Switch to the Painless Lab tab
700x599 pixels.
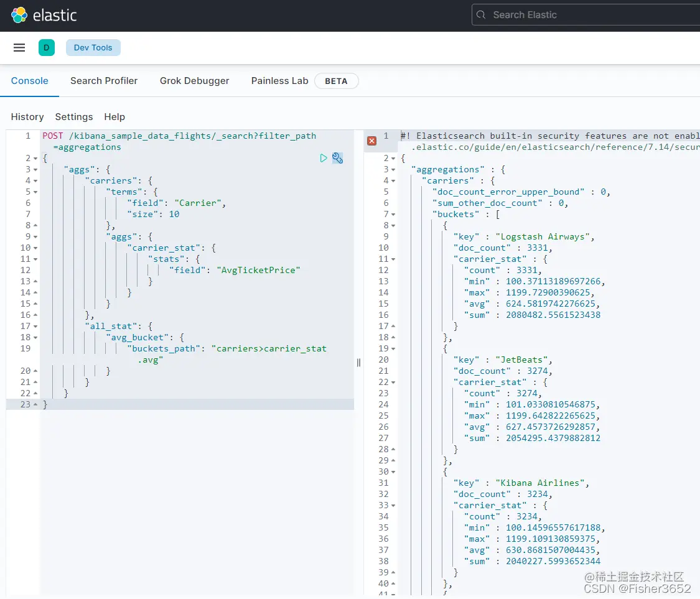pyautogui.click(x=279, y=81)
